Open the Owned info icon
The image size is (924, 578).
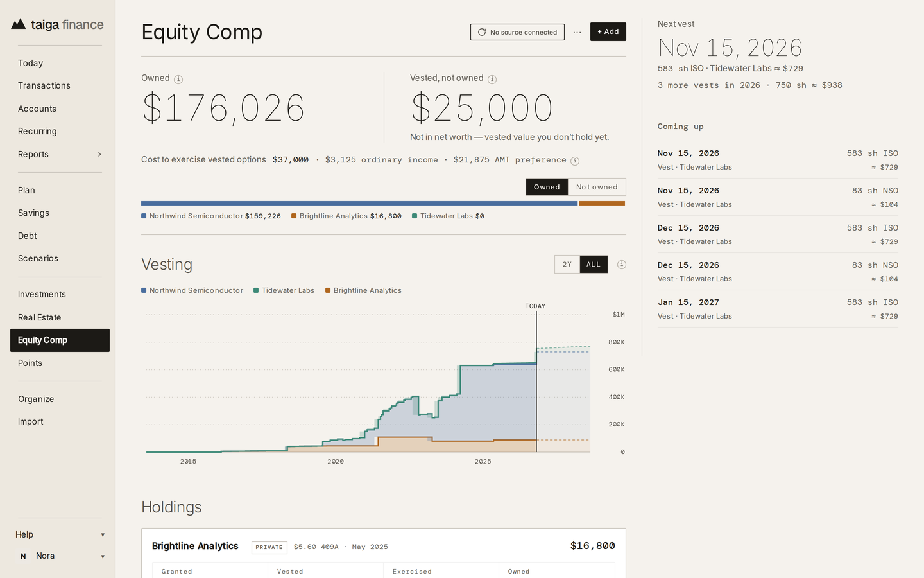coord(178,80)
